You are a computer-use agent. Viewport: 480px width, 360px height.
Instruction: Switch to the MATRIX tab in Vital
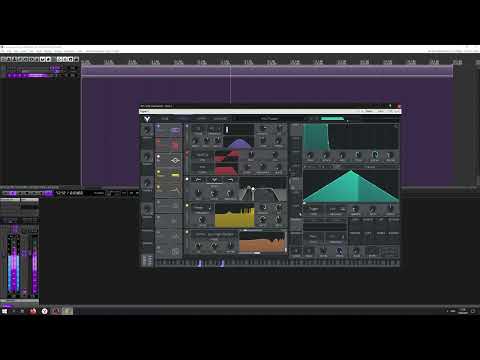click(x=201, y=119)
